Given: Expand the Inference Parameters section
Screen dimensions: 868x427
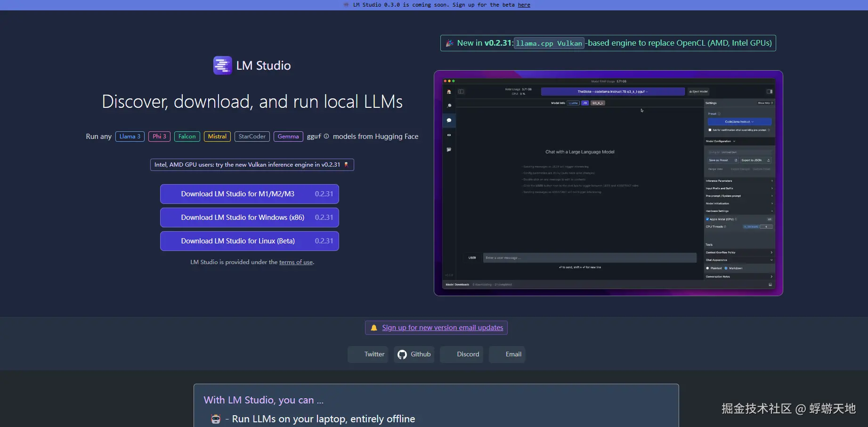Looking at the screenshot, I should (739, 181).
